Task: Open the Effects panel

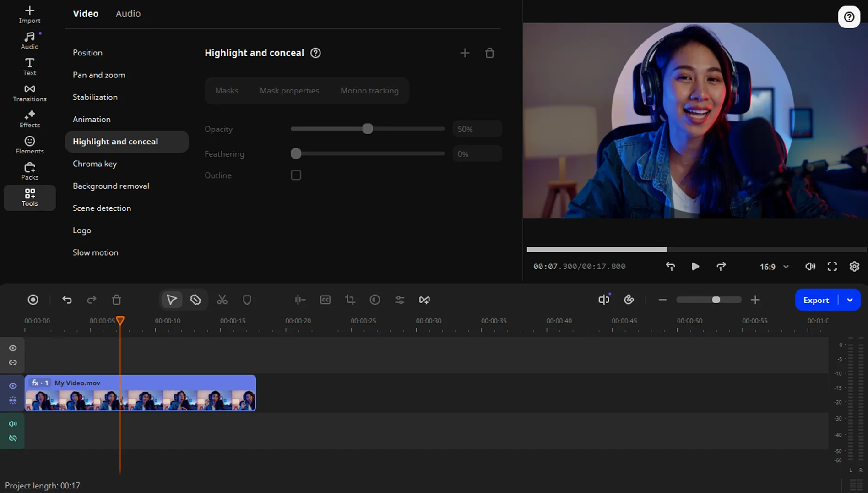Action: 29,119
